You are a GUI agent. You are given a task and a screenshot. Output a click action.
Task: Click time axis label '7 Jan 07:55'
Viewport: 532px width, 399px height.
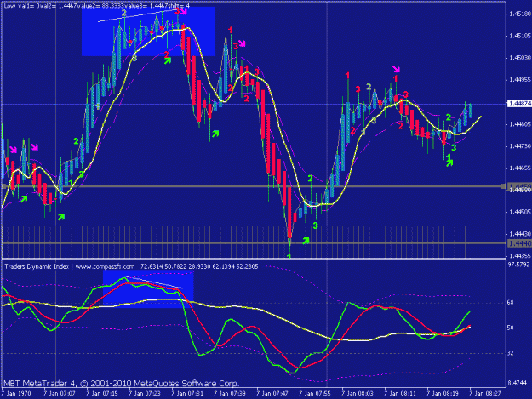click(x=315, y=394)
